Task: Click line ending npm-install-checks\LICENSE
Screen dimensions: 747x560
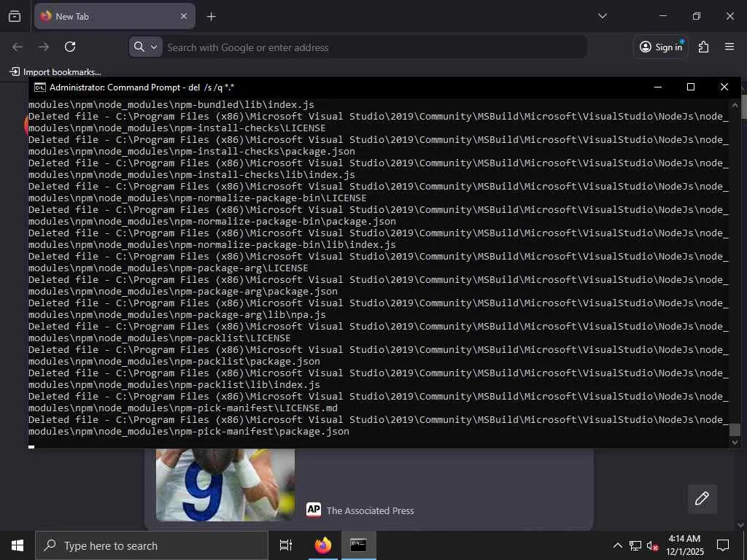Action: pyautogui.click(x=177, y=128)
